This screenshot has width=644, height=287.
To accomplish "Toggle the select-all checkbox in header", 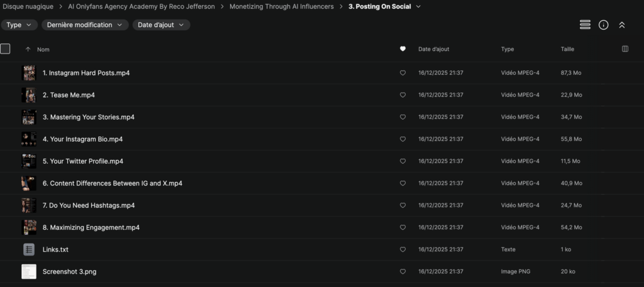I will (6, 48).
